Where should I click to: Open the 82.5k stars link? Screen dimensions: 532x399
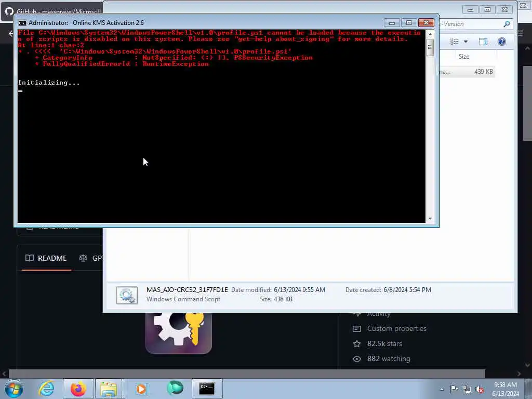[x=384, y=344]
